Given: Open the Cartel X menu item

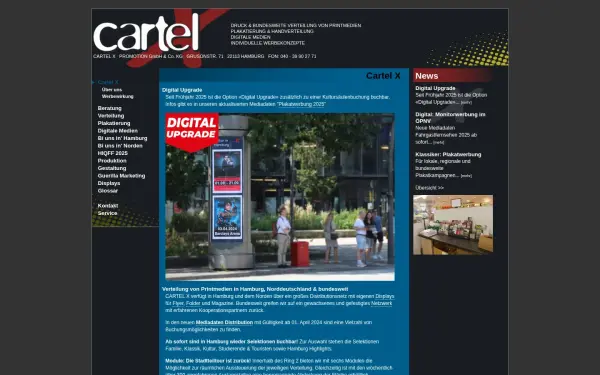Looking at the screenshot, I should tap(108, 82).
